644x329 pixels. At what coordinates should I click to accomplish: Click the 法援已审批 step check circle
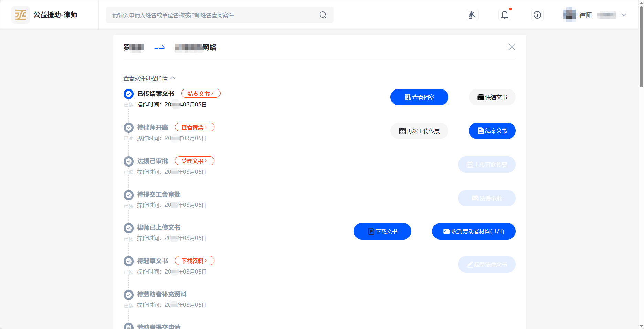point(128,161)
